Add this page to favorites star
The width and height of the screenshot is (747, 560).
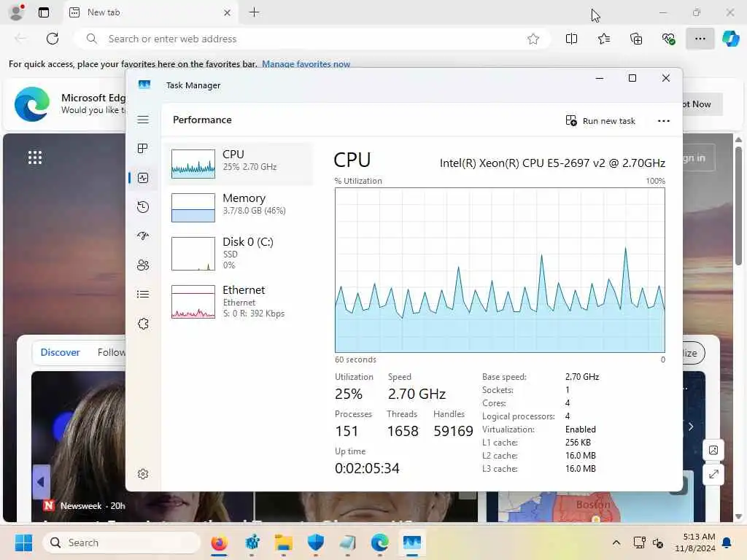pos(533,39)
